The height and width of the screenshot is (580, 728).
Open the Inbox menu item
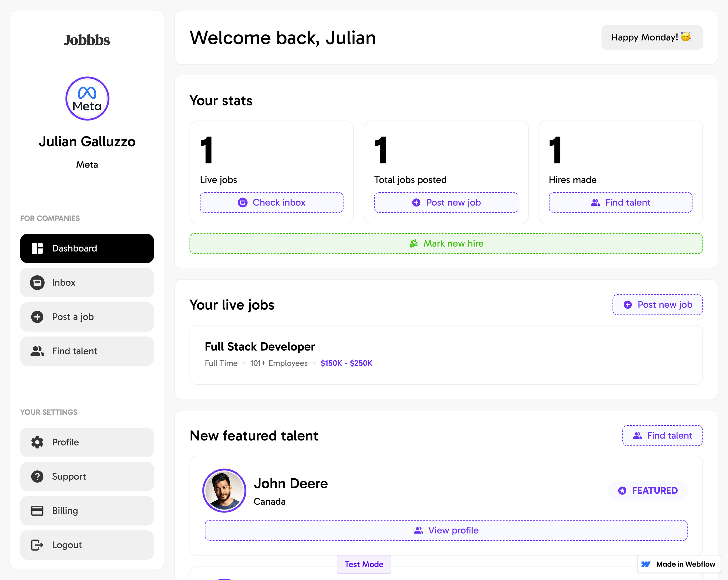click(87, 283)
